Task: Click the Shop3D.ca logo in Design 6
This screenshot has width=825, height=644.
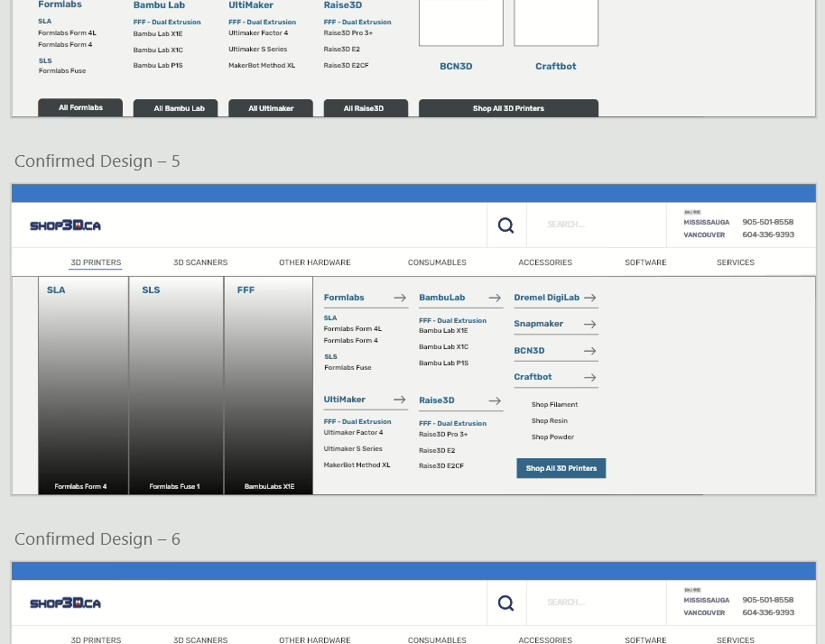Action: point(65,603)
